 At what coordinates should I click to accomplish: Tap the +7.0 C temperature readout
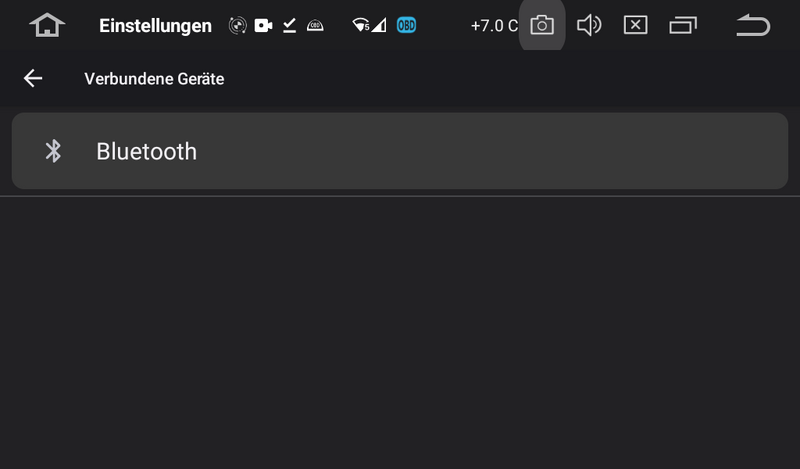494,26
